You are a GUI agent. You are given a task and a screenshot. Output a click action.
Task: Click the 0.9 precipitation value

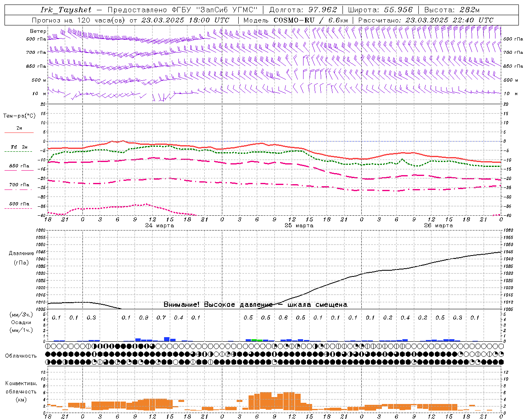click(144, 318)
